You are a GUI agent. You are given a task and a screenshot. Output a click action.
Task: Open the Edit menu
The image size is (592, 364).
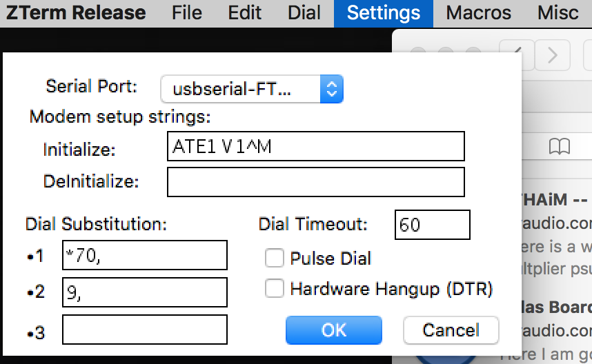coord(244,13)
